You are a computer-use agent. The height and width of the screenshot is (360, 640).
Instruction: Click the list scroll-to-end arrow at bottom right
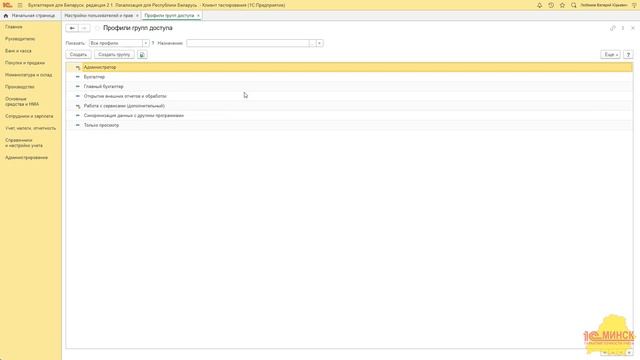tap(629, 352)
